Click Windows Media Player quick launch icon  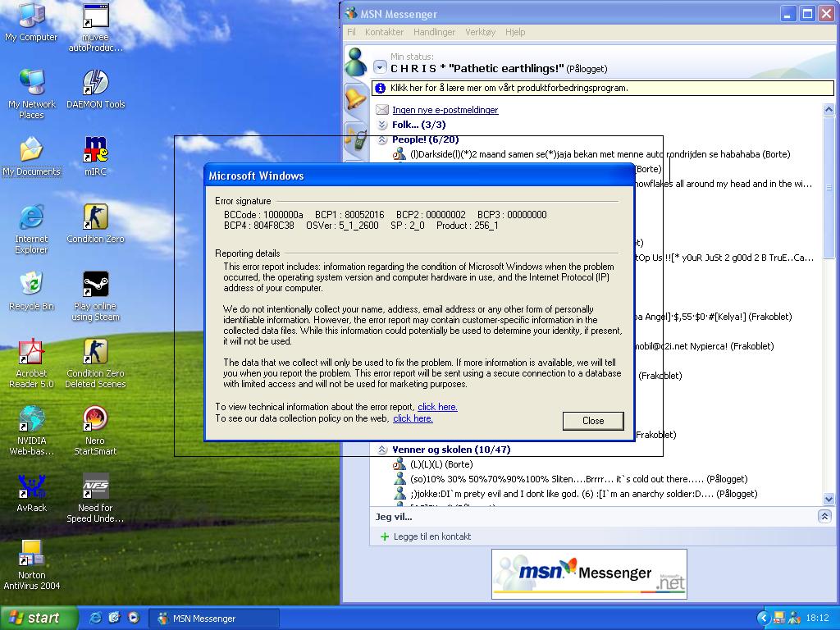point(134,618)
